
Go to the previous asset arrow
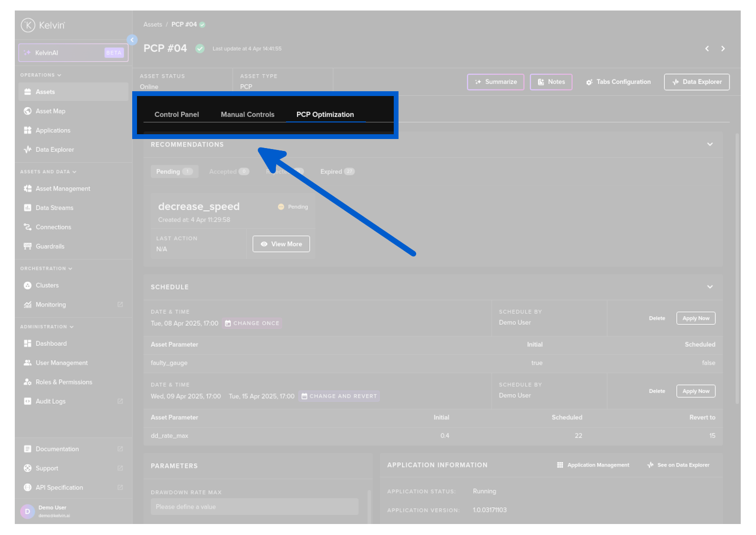707,49
